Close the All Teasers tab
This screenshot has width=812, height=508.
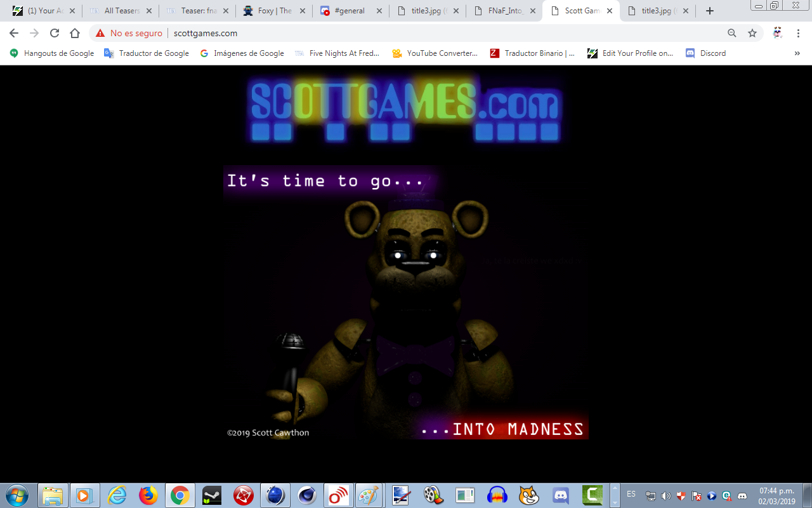coord(149,11)
